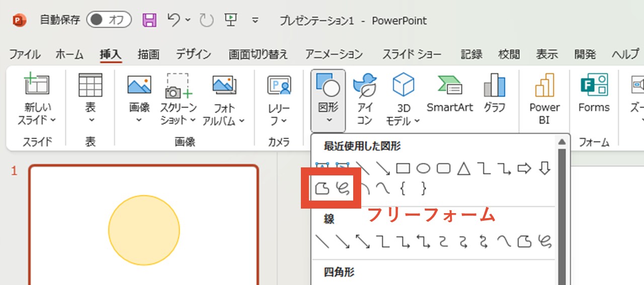Insert Microsoft Forms
This screenshot has width=644, height=285.
[594, 96]
